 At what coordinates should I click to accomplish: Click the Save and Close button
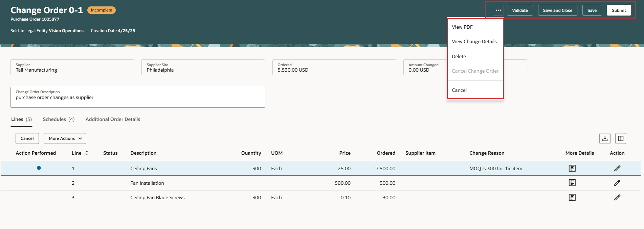click(557, 10)
